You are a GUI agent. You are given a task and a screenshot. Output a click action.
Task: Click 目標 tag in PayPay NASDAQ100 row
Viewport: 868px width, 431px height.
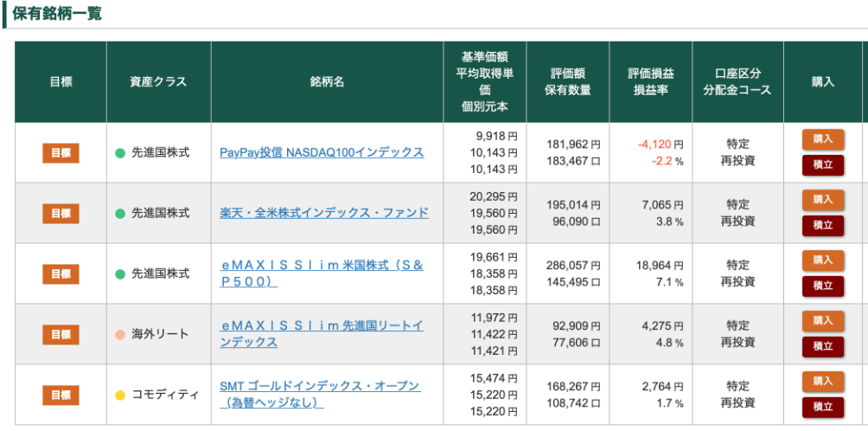click(x=61, y=153)
